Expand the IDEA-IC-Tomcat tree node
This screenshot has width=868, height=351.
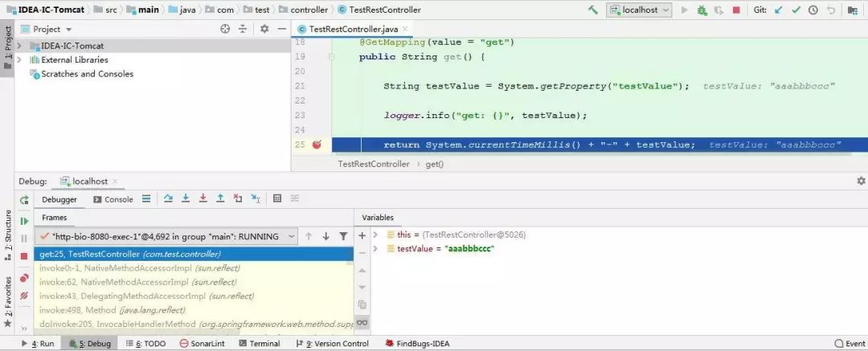pyautogui.click(x=18, y=46)
